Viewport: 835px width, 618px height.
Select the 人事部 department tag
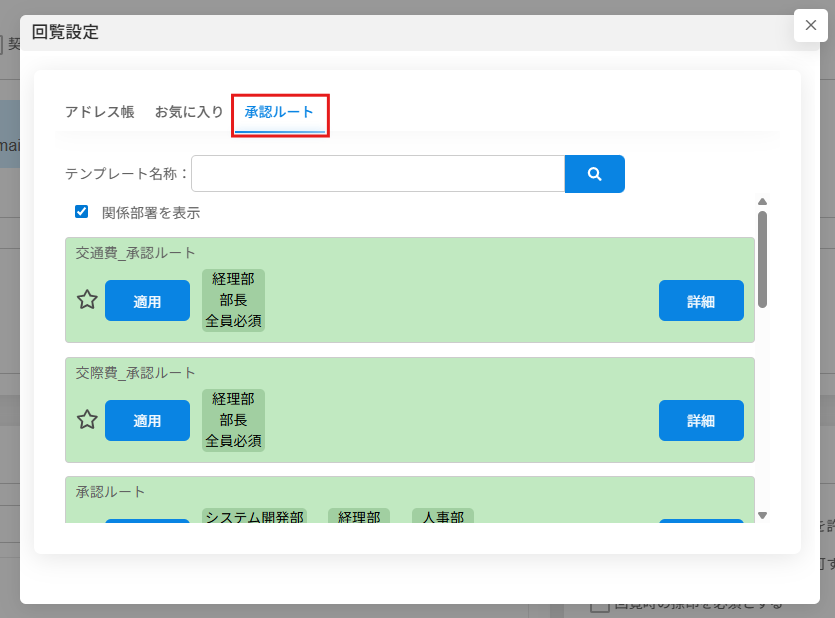coord(442,516)
